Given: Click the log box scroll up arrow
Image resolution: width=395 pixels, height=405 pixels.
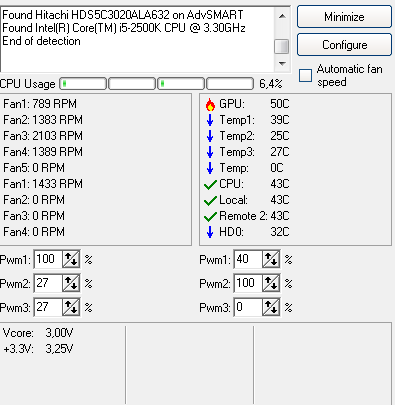Looking at the screenshot, I should point(282,16).
